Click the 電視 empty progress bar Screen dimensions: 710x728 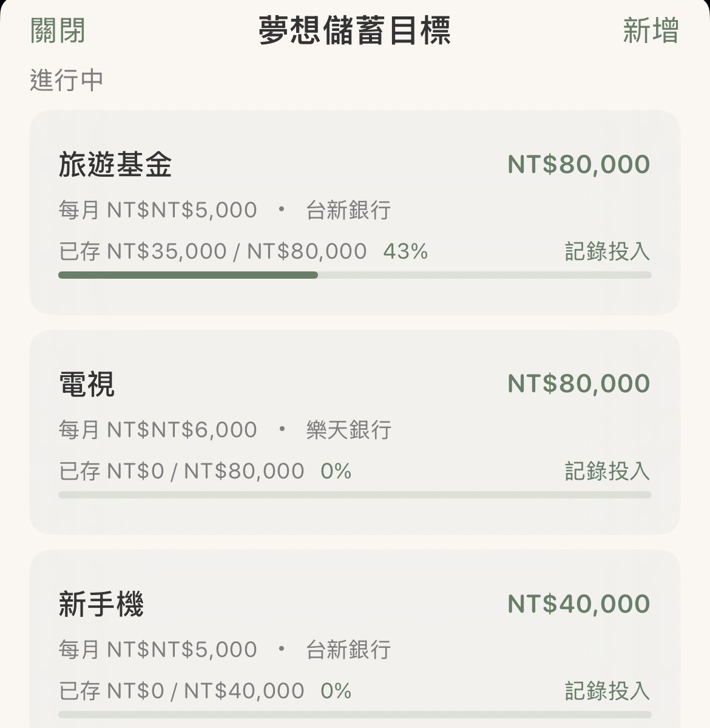(354, 495)
